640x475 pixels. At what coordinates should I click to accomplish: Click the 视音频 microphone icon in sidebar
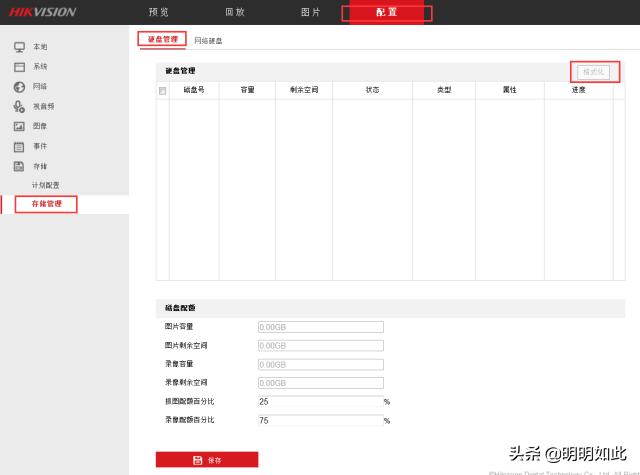click(x=19, y=107)
